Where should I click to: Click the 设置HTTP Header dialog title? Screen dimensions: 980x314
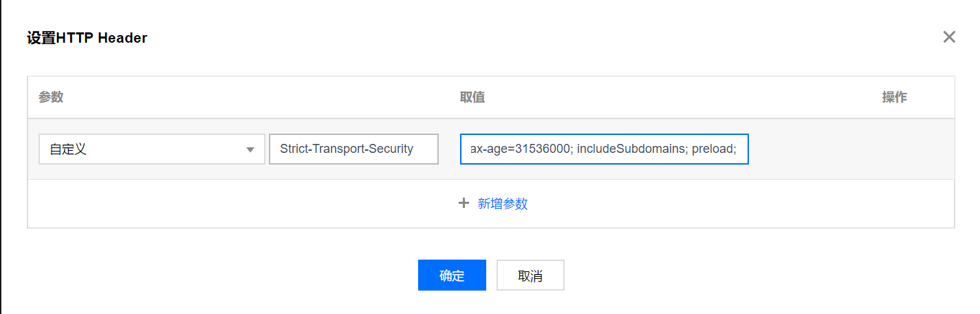[87, 38]
